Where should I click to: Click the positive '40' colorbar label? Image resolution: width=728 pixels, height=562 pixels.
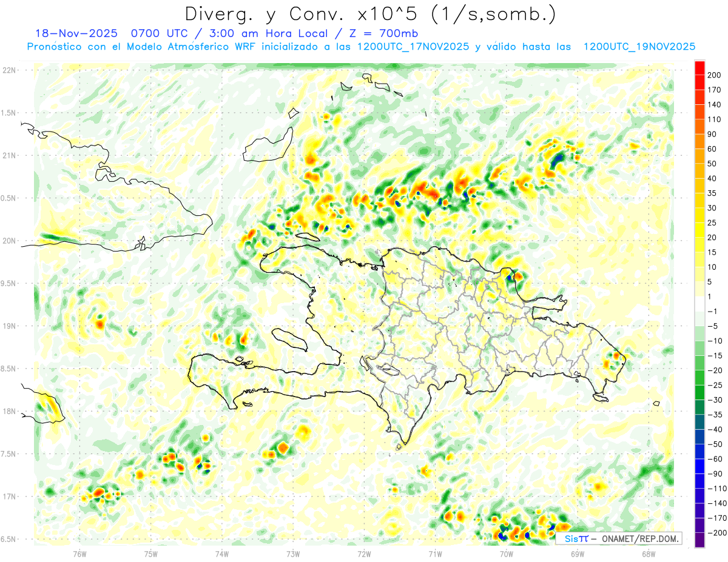[x=712, y=179]
